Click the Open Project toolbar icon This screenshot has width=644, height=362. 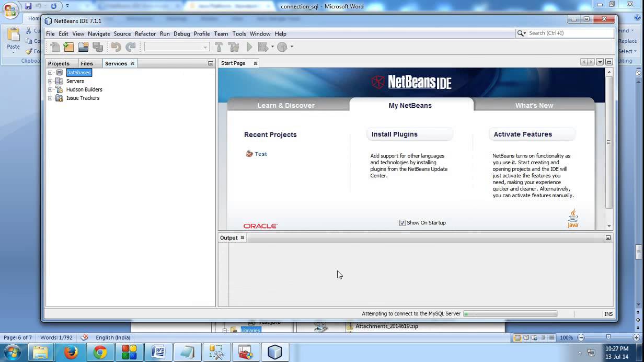(x=83, y=47)
